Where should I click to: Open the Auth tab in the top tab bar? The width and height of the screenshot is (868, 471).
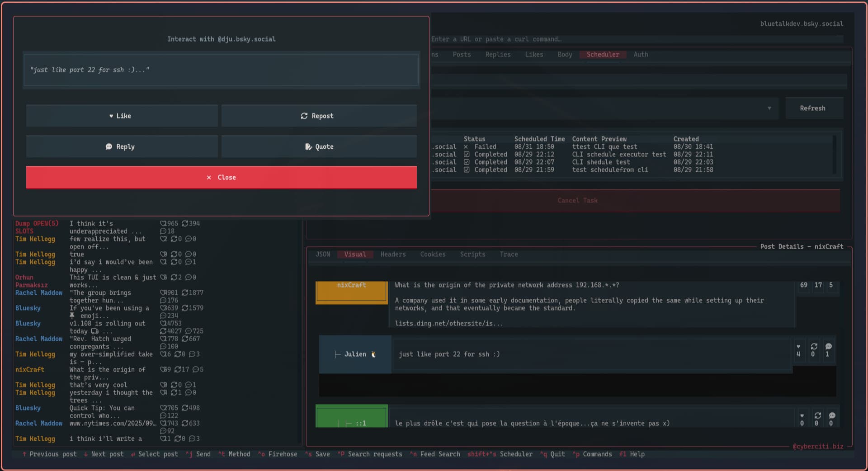coord(641,54)
